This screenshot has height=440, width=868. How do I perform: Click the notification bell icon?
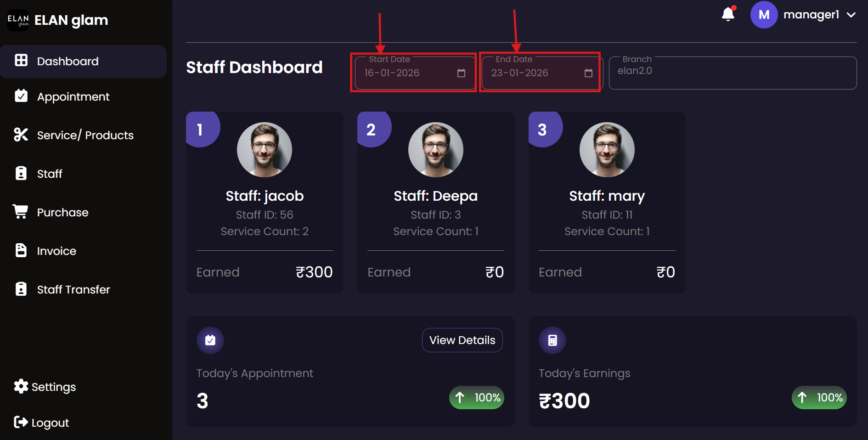728,15
